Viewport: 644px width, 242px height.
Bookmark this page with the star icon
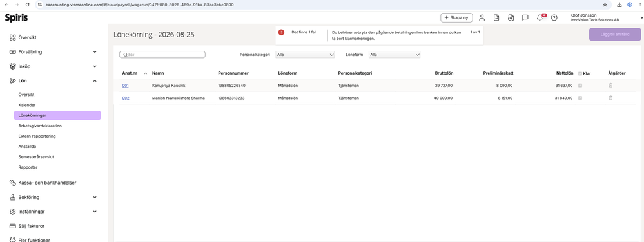pos(605,5)
